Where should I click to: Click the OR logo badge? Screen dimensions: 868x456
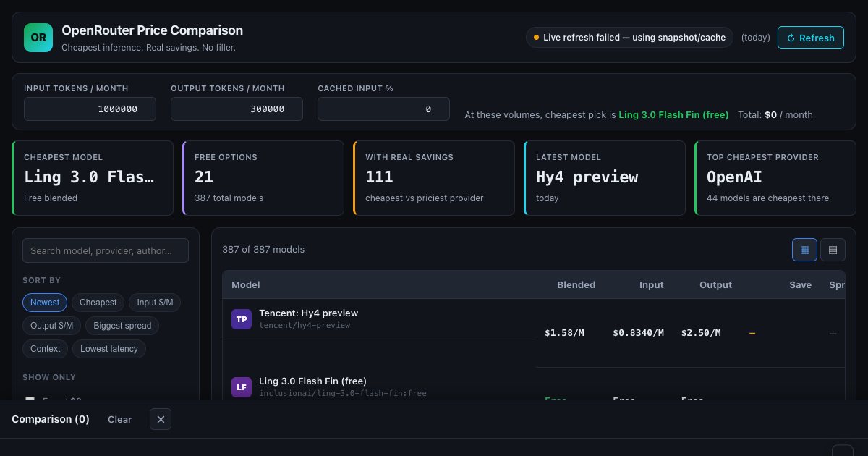(38, 38)
